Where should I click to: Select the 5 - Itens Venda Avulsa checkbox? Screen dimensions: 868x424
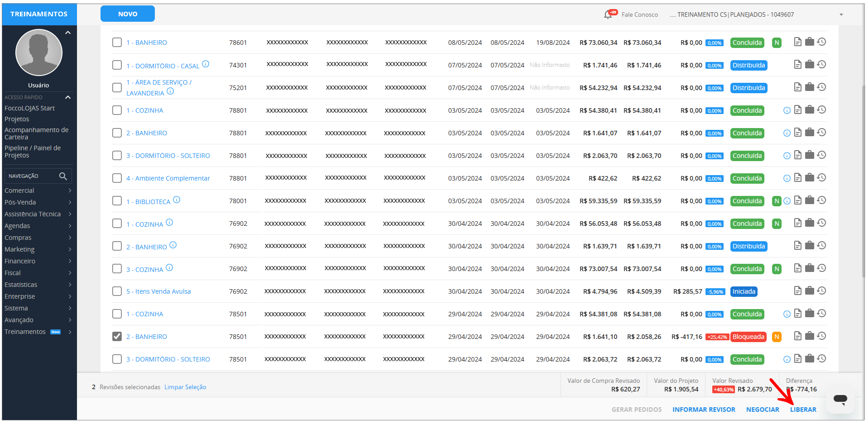coord(117,291)
